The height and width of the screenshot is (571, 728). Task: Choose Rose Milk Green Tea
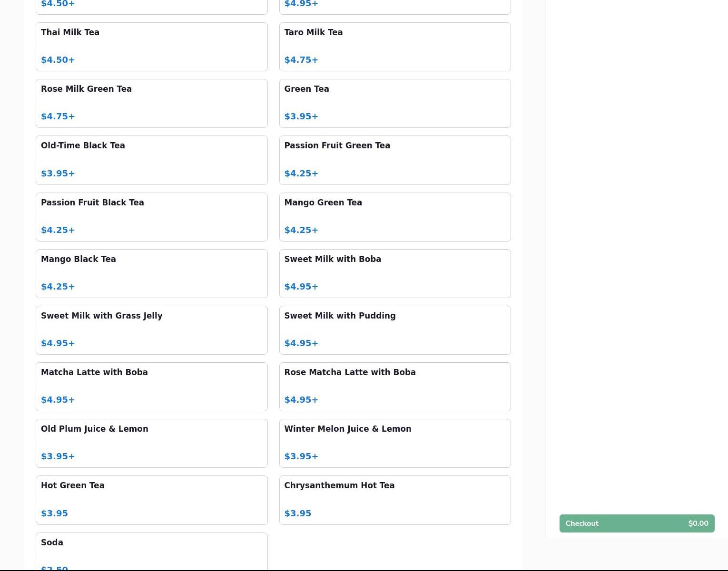pyautogui.click(x=151, y=103)
